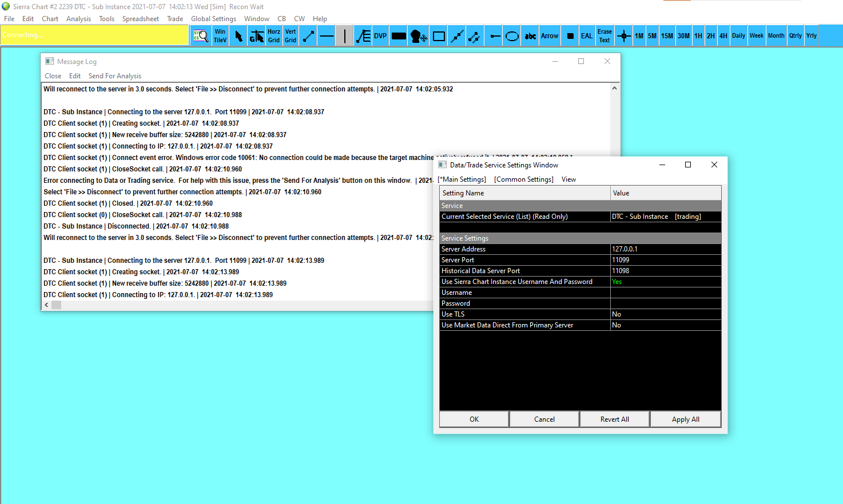Viewport: 843px width, 504px height.
Task: Switch to the 30M timeframe
Action: pos(683,36)
